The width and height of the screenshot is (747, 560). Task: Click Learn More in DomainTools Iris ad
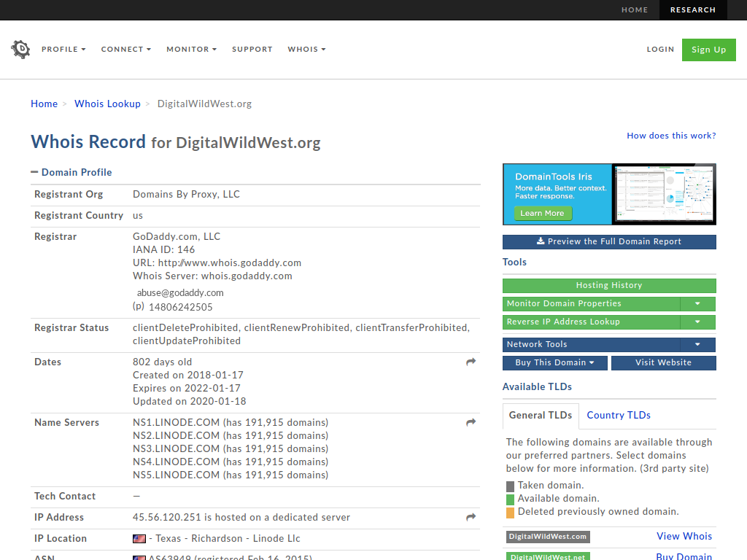[542, 214]
